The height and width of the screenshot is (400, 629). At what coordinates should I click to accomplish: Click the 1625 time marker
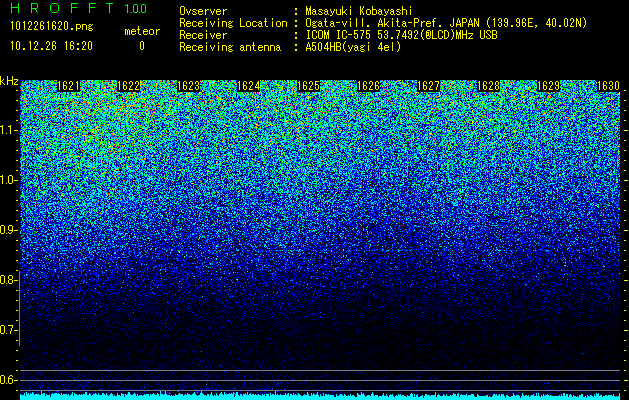308,86
